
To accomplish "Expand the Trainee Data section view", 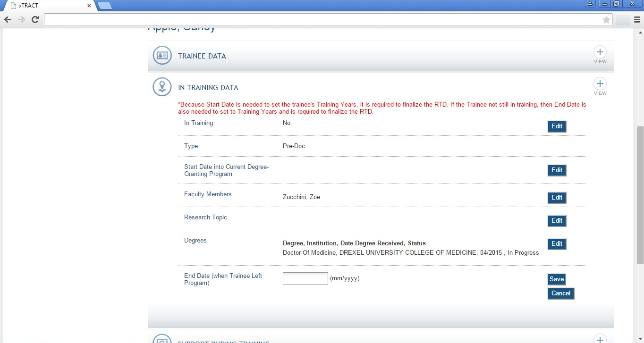I will 600,55.
